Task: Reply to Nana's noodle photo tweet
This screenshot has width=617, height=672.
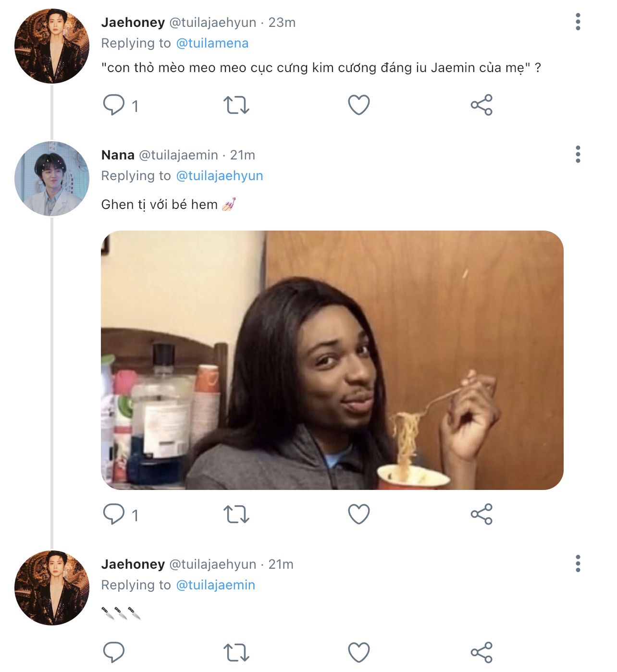Action: 114,514
